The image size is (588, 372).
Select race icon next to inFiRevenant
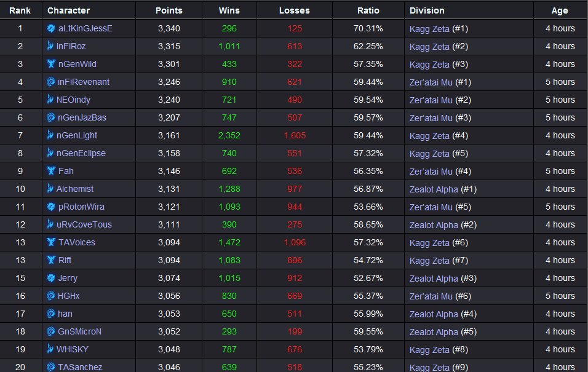click(51, 82)
